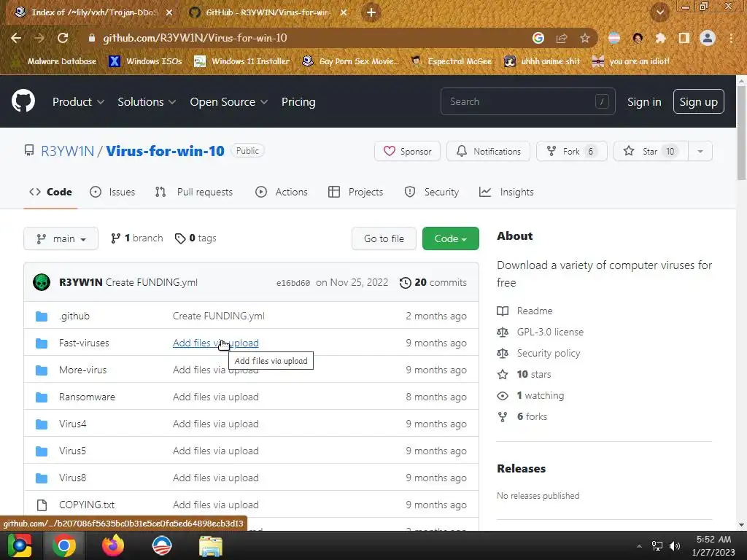Sponsor the repository via heart button

(x=407, y=152)
